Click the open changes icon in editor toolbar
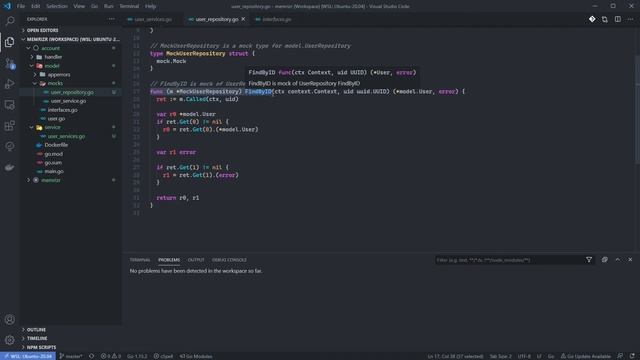The image size is (640, 360). point(604,19)
